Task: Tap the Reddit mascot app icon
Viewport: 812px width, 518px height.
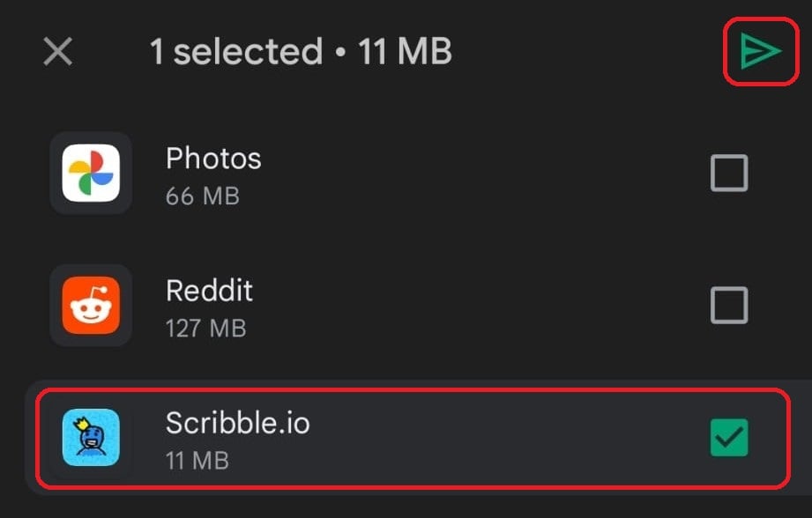Action: [91, 305]
